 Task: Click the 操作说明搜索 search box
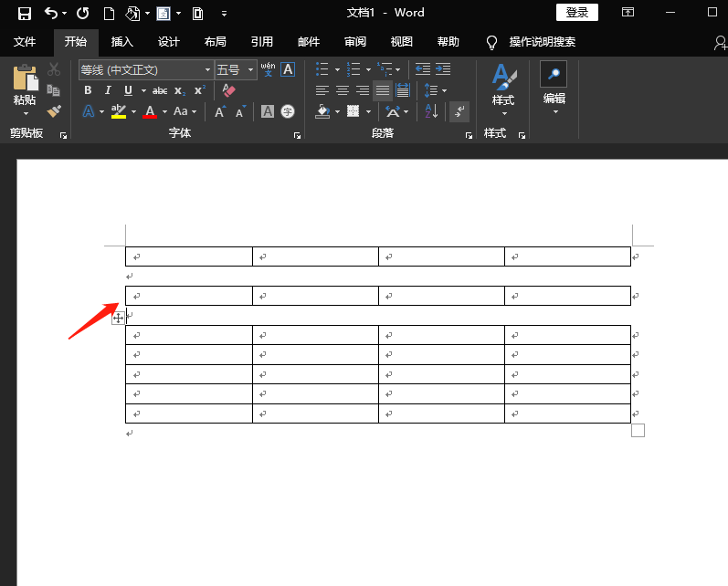tap(542, 42)
